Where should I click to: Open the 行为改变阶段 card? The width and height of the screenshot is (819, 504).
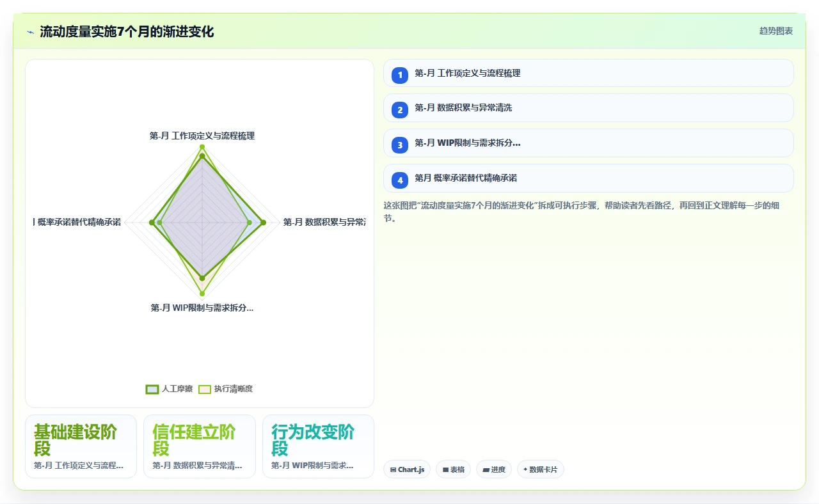tap(318, 446)
